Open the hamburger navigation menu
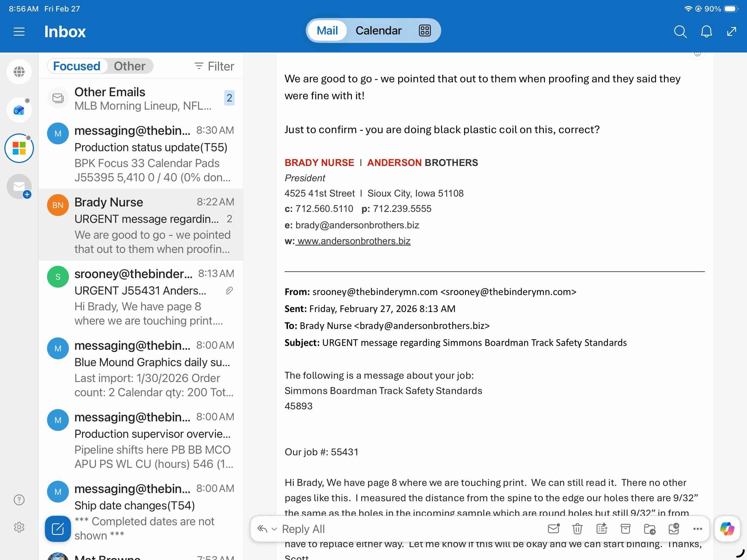The height and width of the screenshot is (560, 747). [19, 31]
